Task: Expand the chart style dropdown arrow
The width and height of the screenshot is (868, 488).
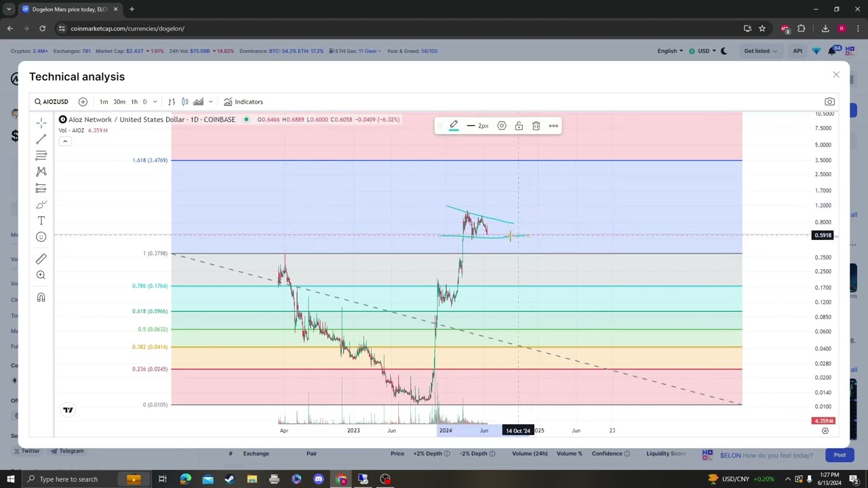Action: pos(210,102)
